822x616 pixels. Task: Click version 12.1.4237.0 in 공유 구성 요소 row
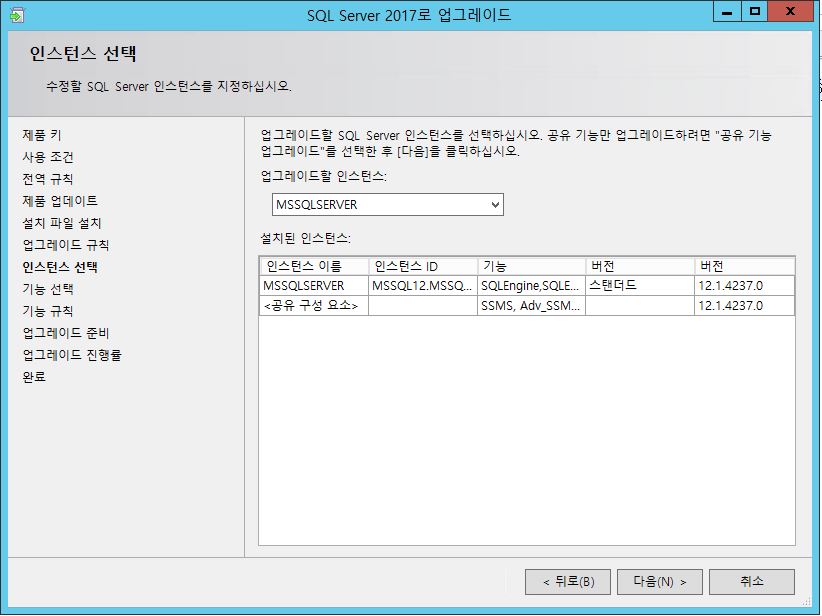744,306
